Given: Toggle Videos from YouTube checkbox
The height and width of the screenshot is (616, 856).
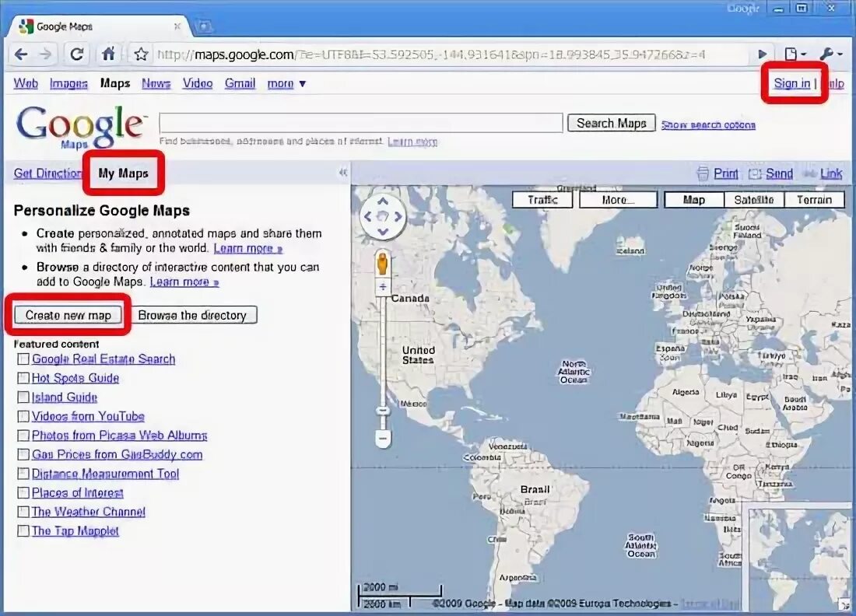Looking at the screenshot, I should [23, 416].
